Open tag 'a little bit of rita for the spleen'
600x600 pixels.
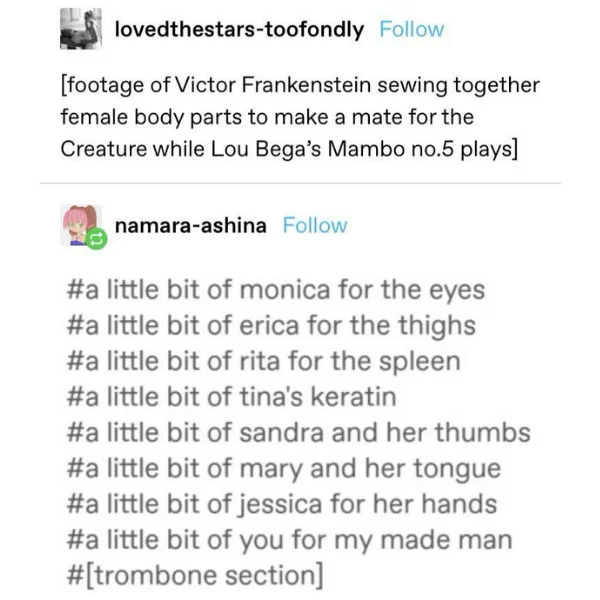click(x=263, y=362)
